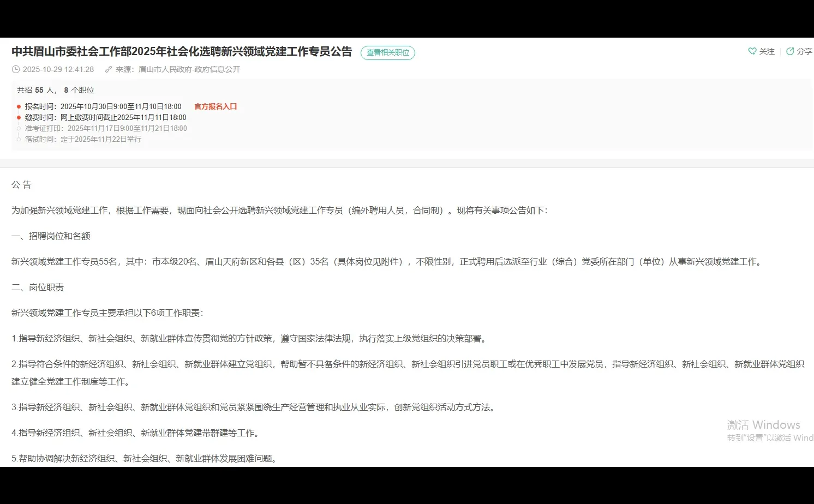Image resolution: width=814 pixels, height=504 pixels.
Task: Click the gray circle marker beside 笔试时间
Action: (x=20, y=139)
